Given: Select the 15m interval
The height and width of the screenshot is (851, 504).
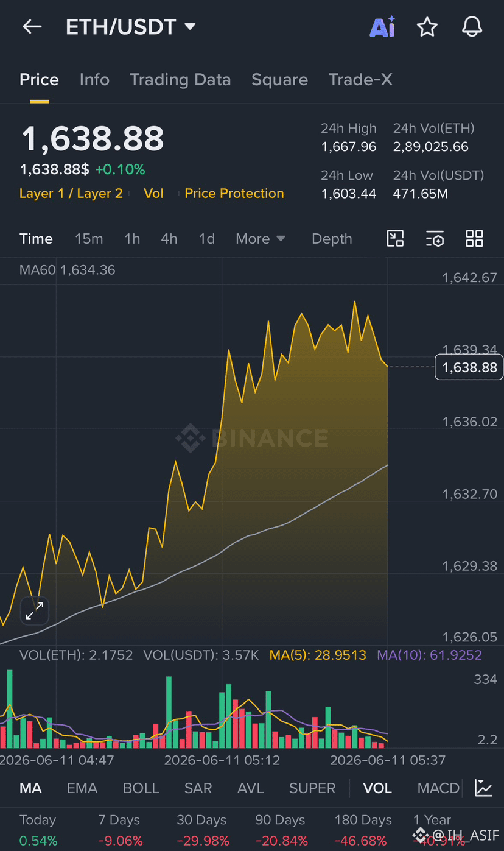Looking at the screenshot, I should pyautogui.click(x=89, y=239).
